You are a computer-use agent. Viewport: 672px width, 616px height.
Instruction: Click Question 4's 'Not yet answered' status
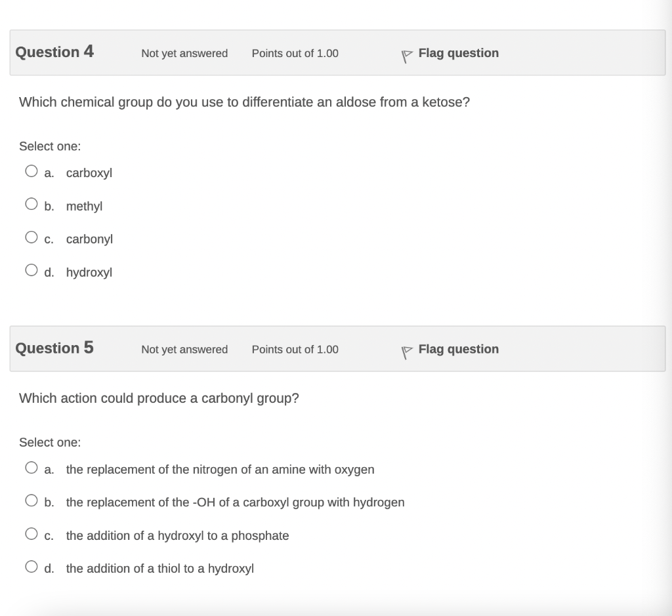[x=184, y=54]
